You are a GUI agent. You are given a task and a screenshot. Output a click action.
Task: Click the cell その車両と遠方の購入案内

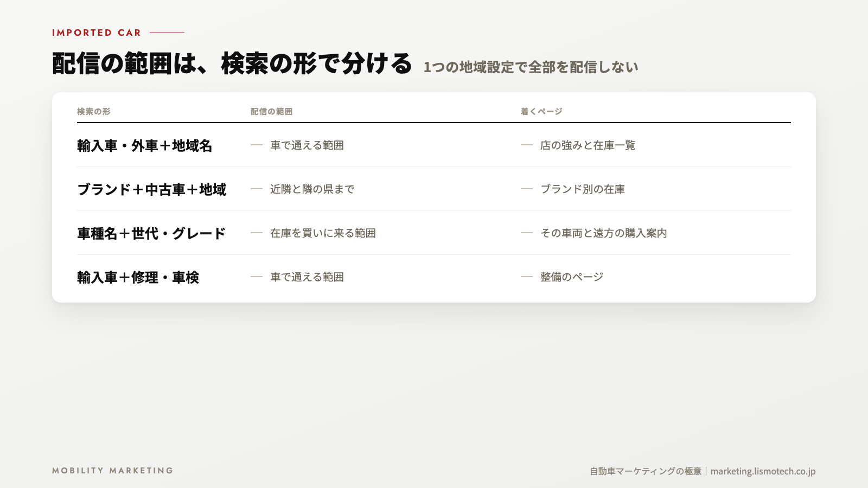[x=604, y=233]
